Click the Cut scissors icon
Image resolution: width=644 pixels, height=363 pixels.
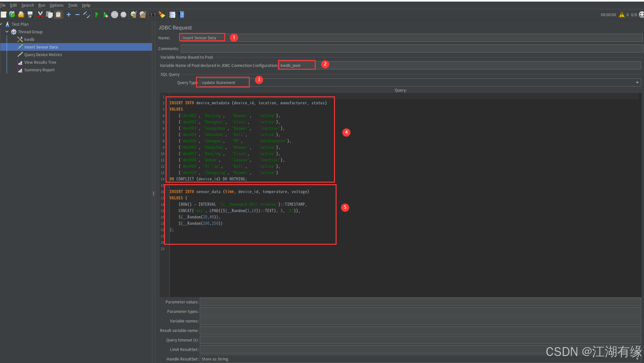40,15
